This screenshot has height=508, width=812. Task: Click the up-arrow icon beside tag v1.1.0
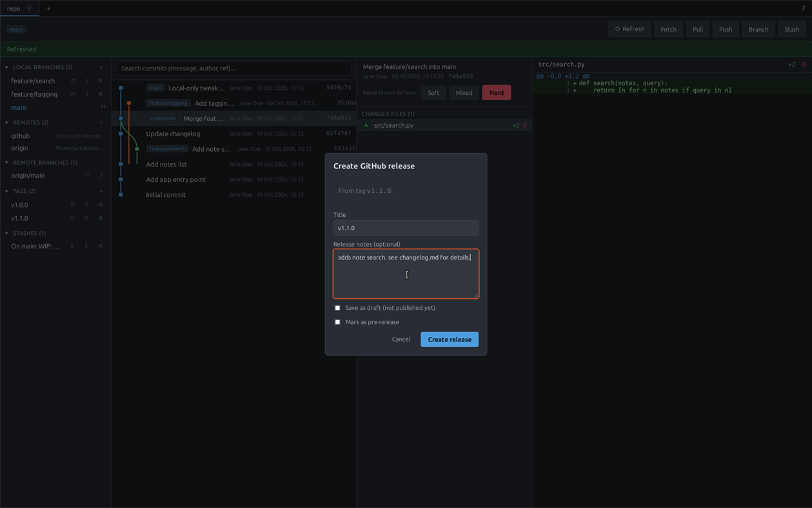click(x=86, y=218)
